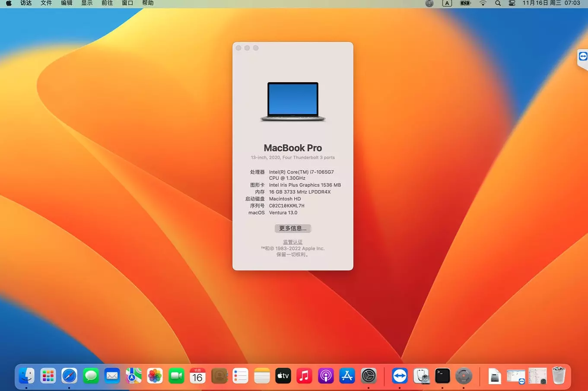588x391 pixels.
Task: Open Safari from the Dock
Action: (x=69, y=375)
